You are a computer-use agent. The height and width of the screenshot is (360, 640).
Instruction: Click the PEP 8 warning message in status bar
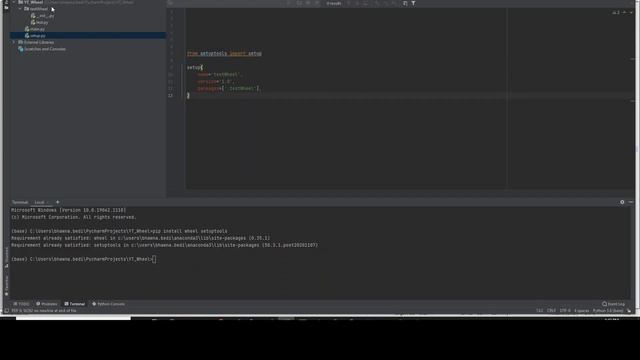[x=44, y=311]
